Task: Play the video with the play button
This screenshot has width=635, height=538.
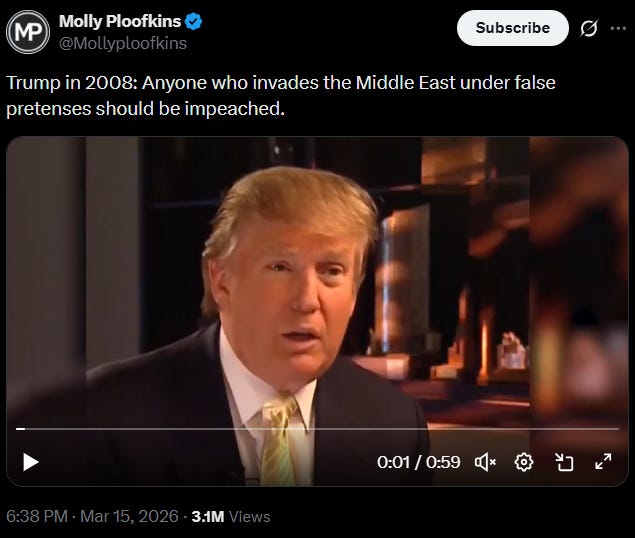Action: pos(30,462)
